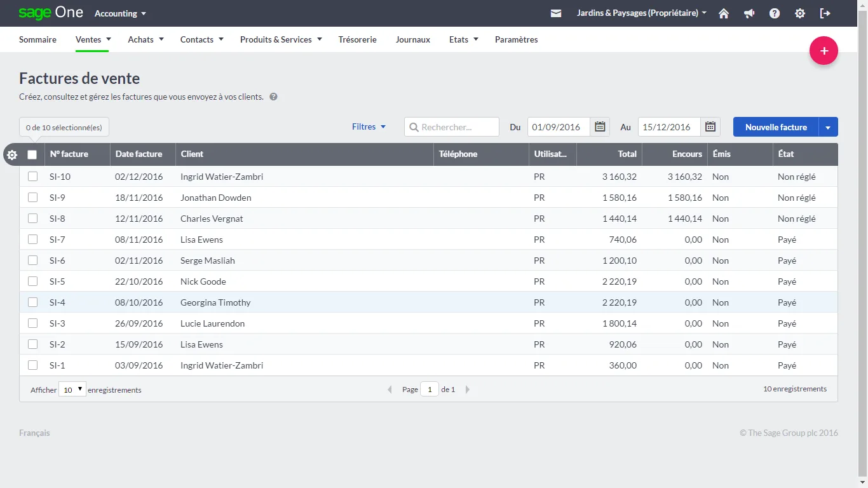Switch to the Trésorerie tab

coord(357,39)
